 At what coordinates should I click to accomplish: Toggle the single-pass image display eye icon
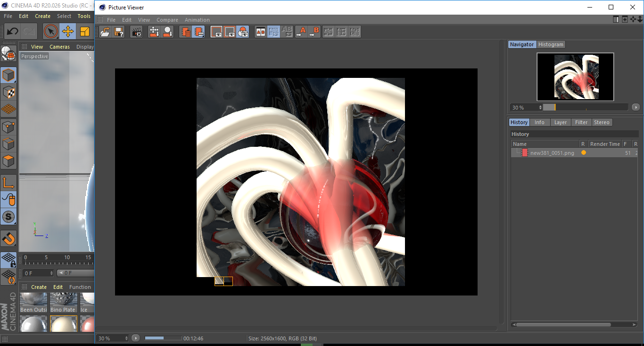click(x=216, y=32)
